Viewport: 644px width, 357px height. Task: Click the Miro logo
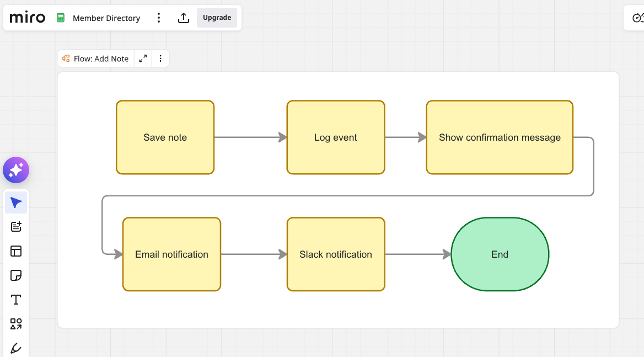27,18
